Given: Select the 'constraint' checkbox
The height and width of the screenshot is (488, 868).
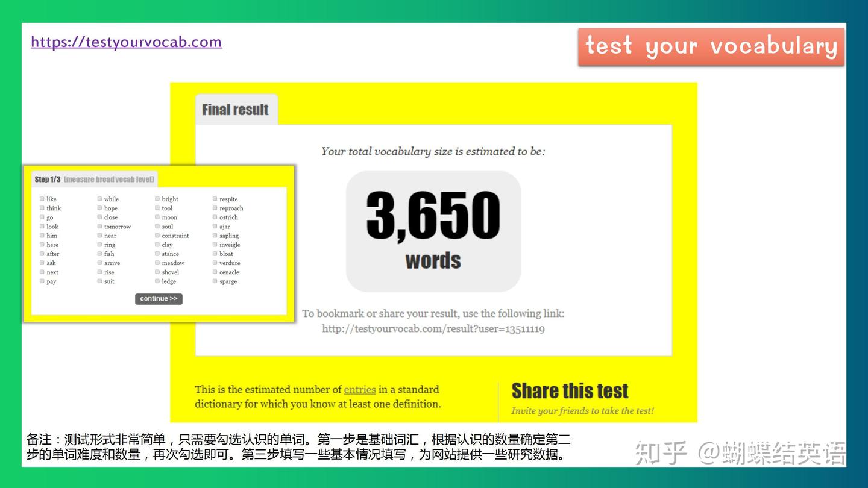Looking at the screenshot, I should tap(157, 236).
